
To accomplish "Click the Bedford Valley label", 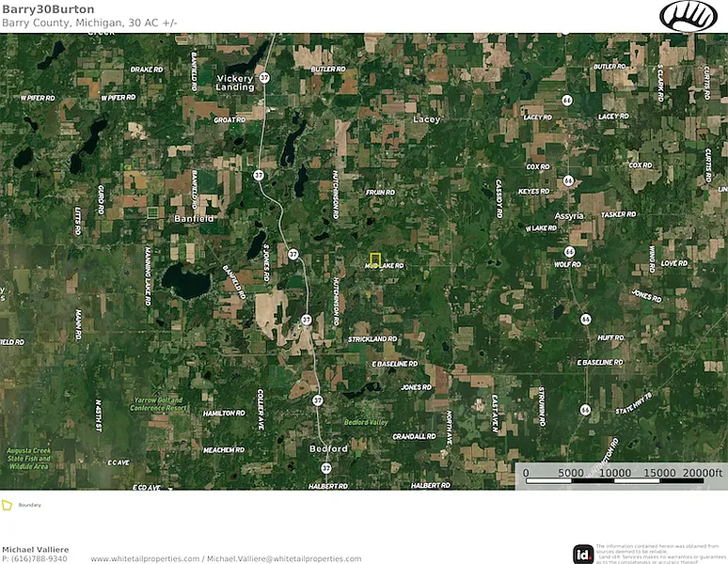I will [366, 422].
